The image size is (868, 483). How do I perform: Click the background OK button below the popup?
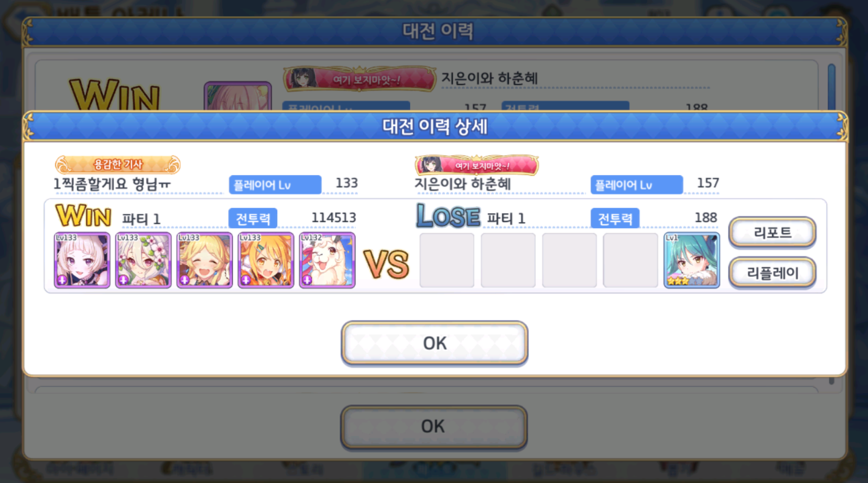[x=434, y=426]
